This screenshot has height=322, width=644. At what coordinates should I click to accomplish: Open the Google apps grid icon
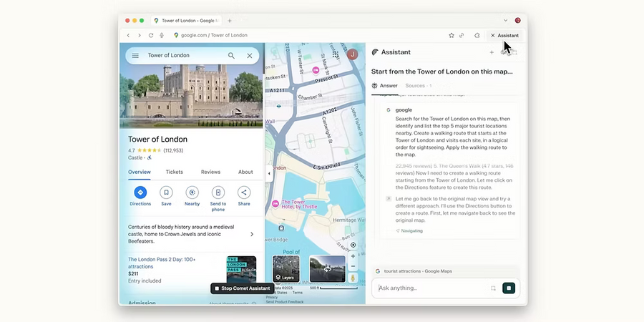click(336, 54)
